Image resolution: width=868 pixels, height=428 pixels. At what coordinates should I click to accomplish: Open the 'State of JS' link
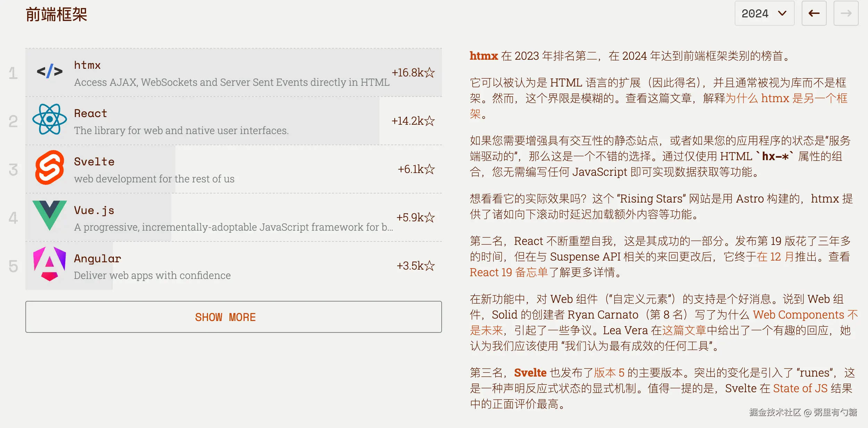point(800,388)
